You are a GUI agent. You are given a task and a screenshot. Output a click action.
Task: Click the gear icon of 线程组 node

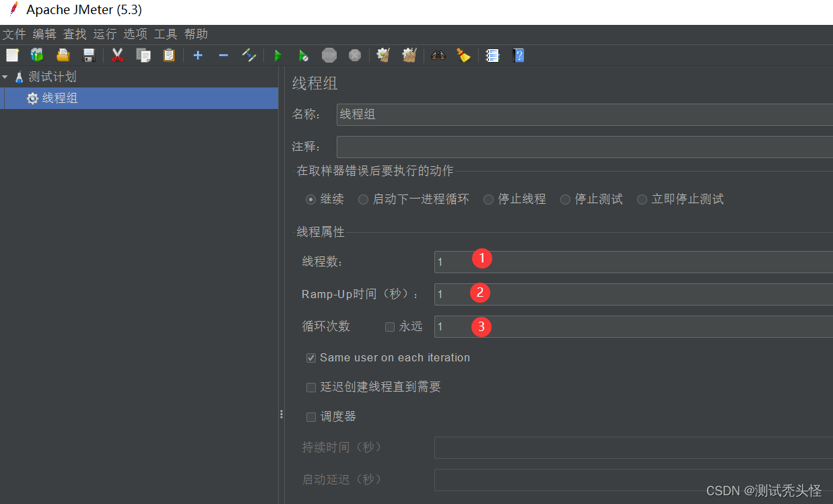point(32,98)
